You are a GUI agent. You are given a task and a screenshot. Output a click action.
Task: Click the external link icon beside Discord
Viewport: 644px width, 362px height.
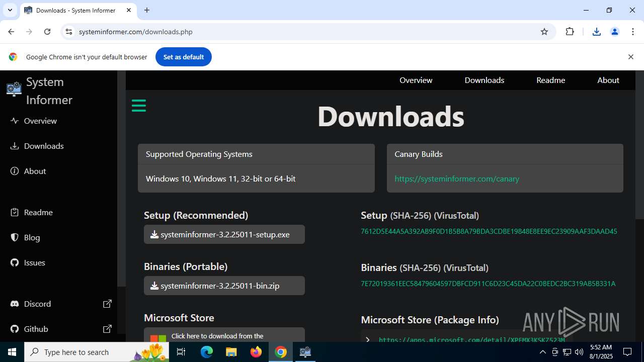pyautogui.click(x=107, y=304)
